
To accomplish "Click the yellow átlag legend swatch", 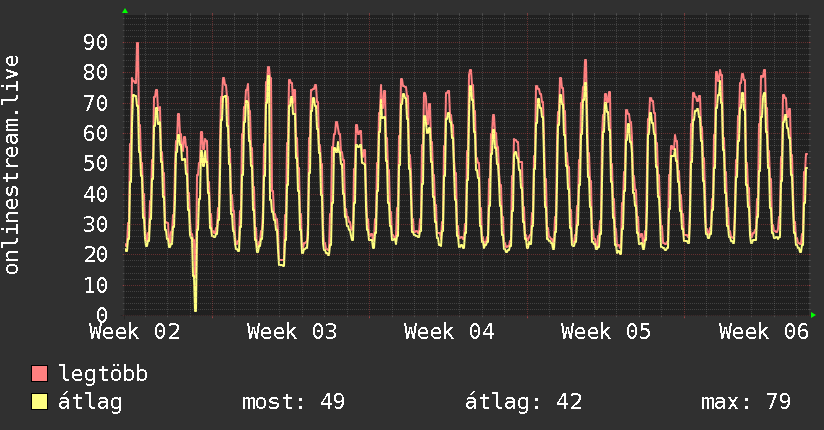I will coord(39,402).
